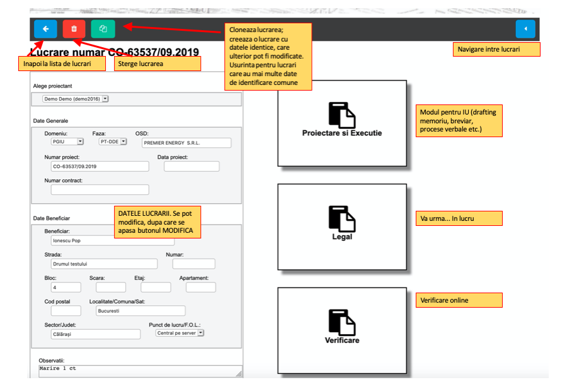Screen dimensions: 567x392
Task: Click the Beneficiar field with Ionescu Pop
Action: pos(113,240)
